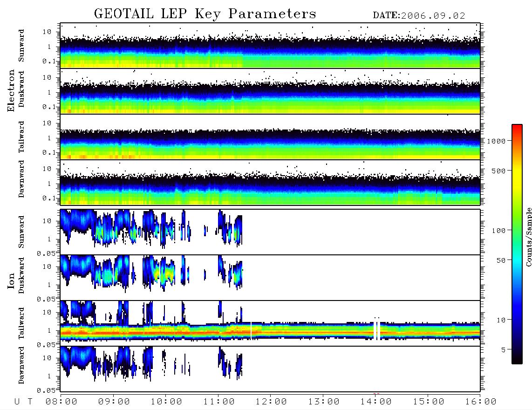Click the Ion Tailward red flux band

click(270, 333)
